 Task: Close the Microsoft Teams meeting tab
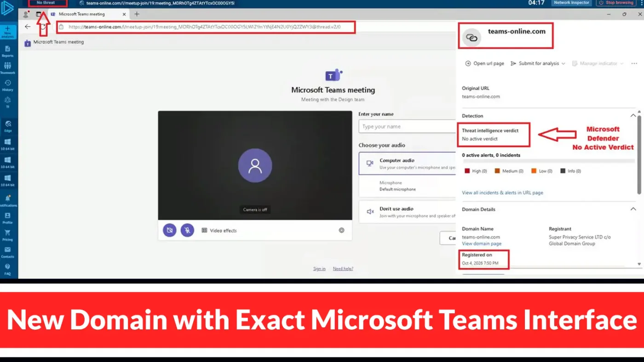(x=124, y=14)
